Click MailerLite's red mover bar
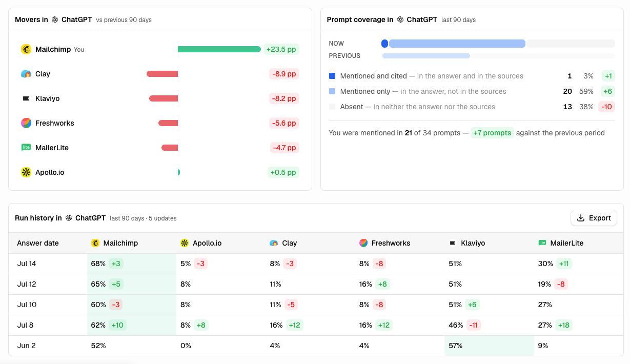 [x=170, y=148]
